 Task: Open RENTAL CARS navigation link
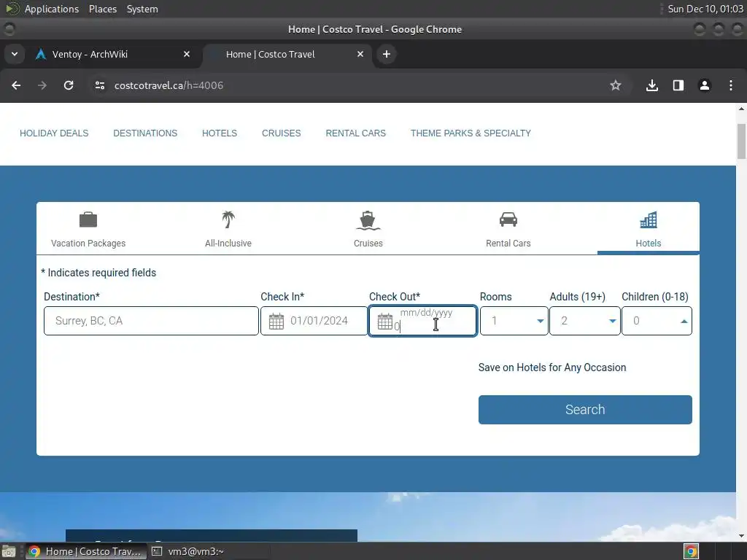pyautogui.click(x=356, y=133)
